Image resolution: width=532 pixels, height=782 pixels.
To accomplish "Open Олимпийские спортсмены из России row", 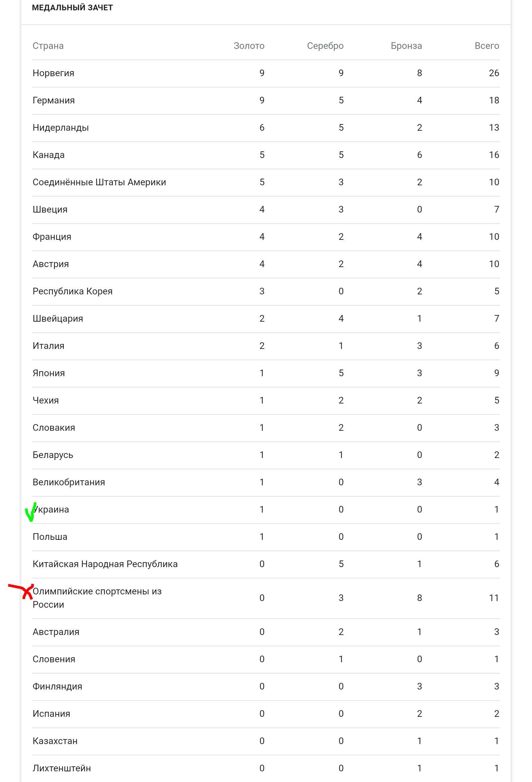I will coord(97,598).
